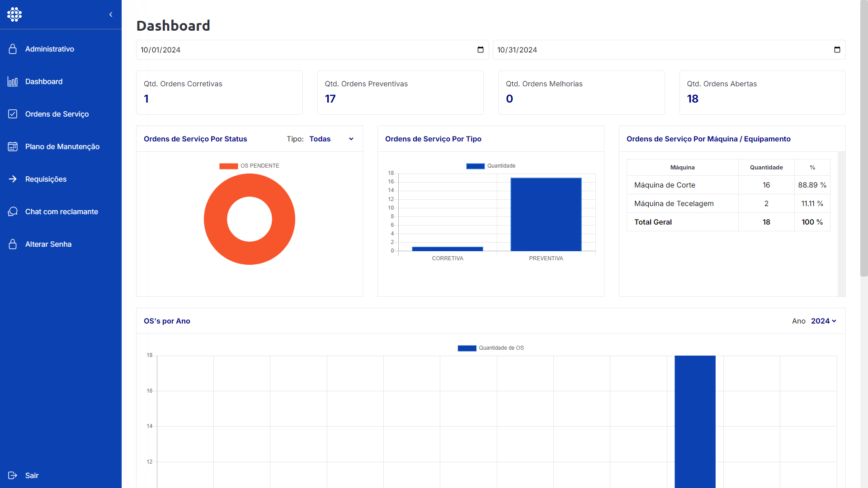Click Qtd. Ordens Preventivas value 17

[330, 99]
